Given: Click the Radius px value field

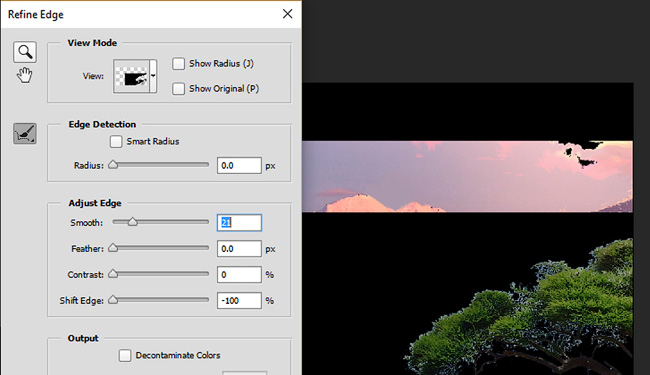Looking at the screenshot, I should [239, 166].
